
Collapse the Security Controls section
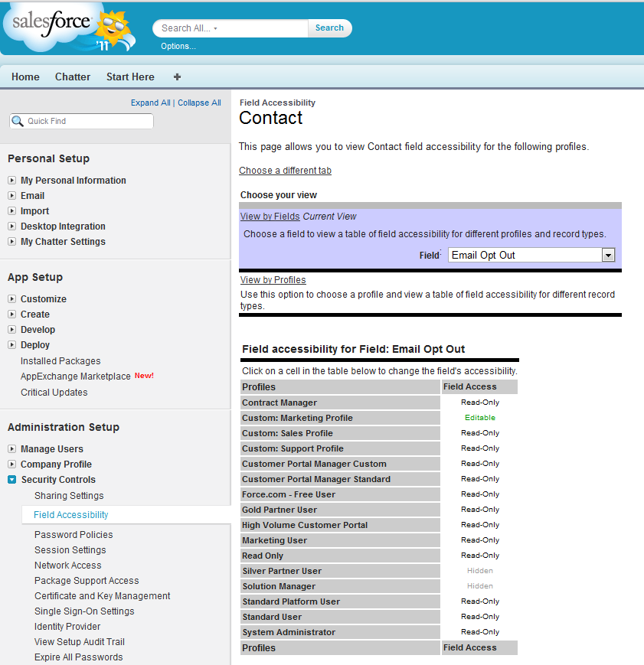[x=12, y=480]
